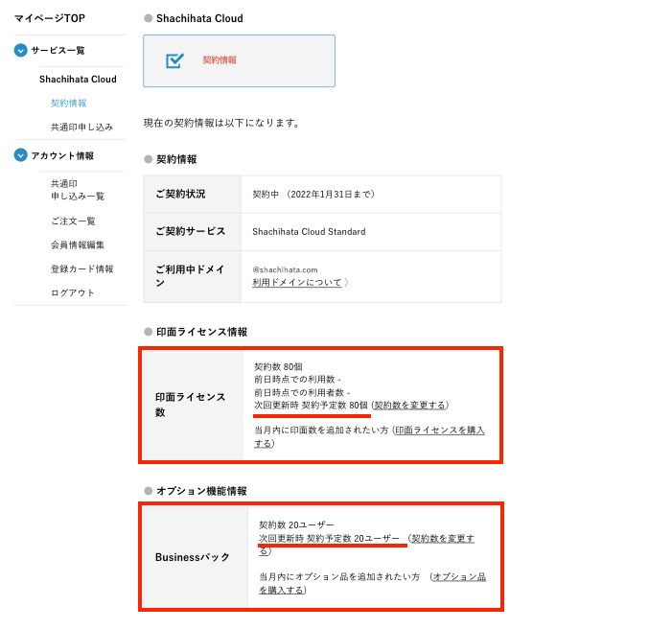
Task: Click the Shachihata Cloud Standard text
Action: (309, 231)
